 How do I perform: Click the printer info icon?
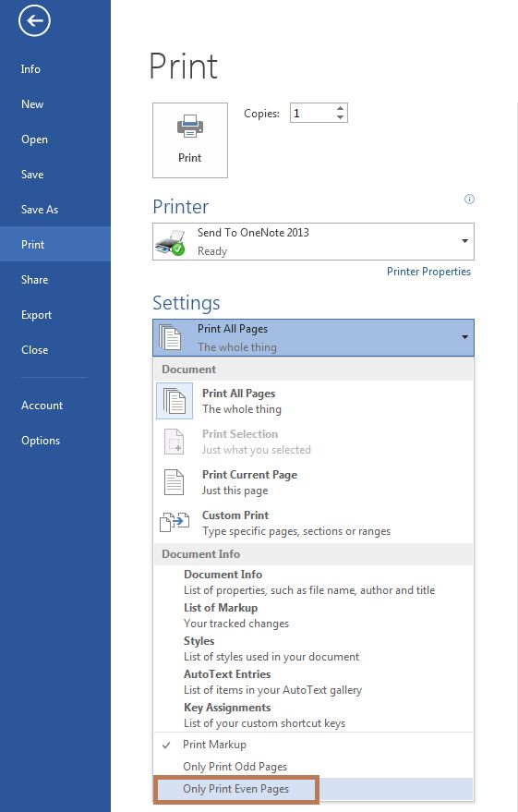coord(469,199)
